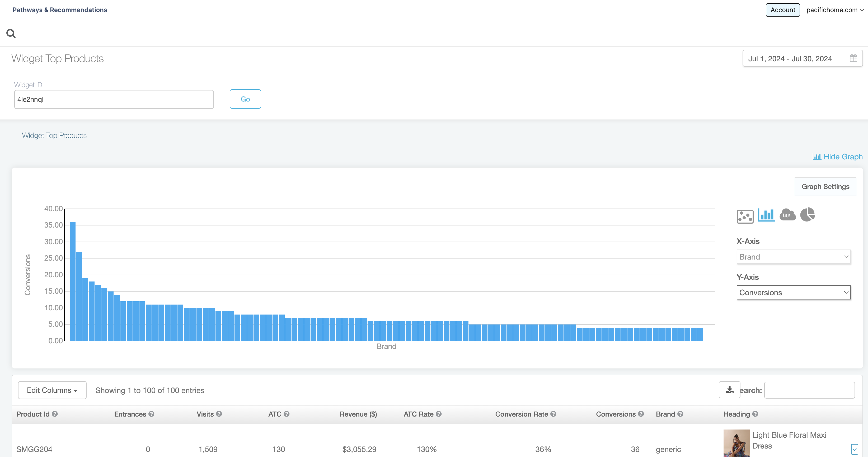The image size is (868, 457).
Task: Click the Hide Graph link
Action: pyautogui.click(x=838, y=157)
